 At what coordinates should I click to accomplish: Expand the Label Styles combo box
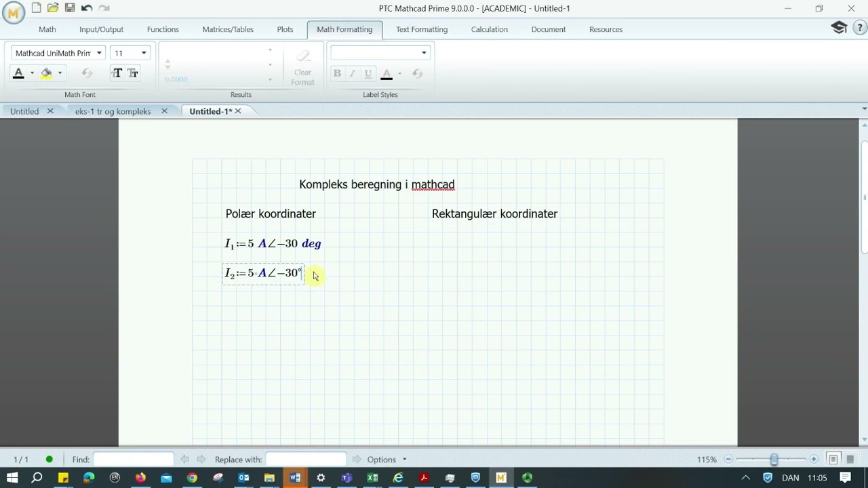click(424, 53)
